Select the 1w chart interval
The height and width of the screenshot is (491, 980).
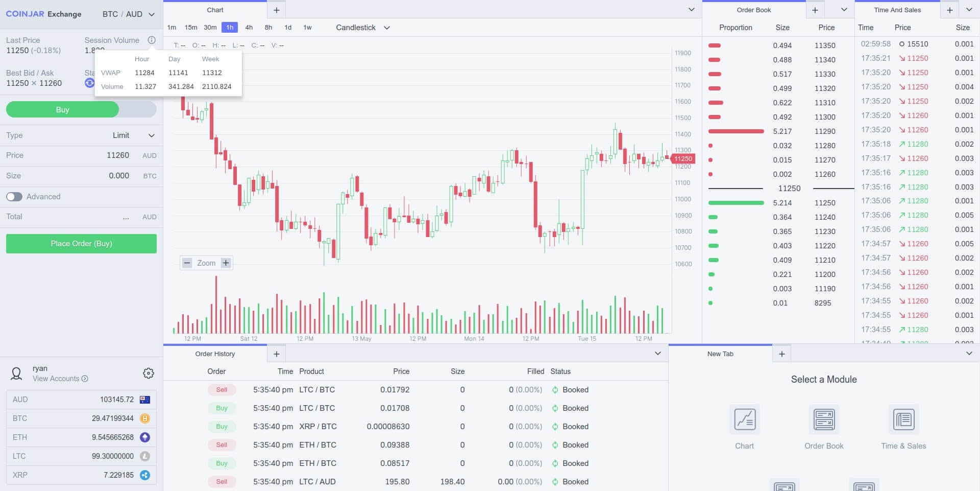coord(307,28)
